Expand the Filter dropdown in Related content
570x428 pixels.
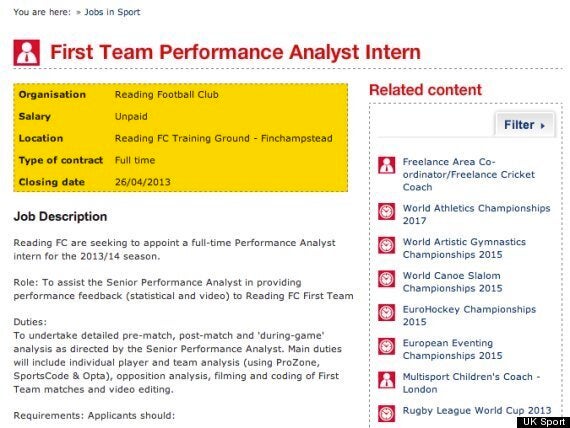tap(525, 125)
